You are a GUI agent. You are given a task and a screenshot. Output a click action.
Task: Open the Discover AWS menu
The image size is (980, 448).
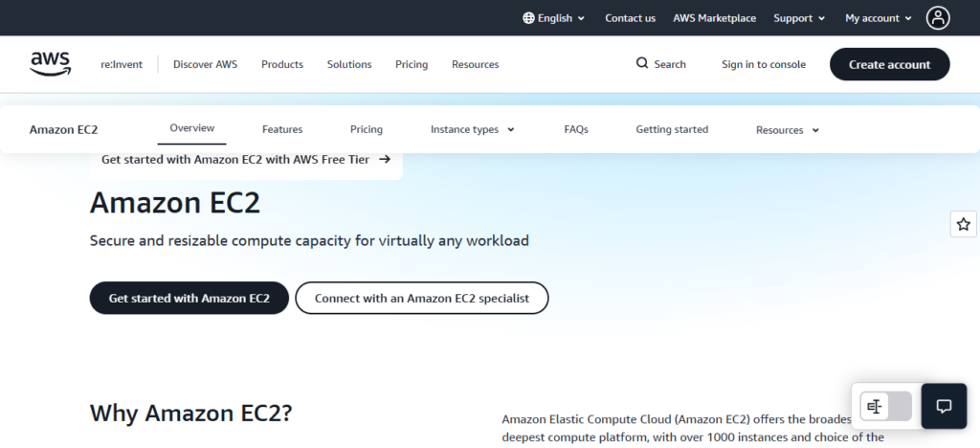point(205,64)
